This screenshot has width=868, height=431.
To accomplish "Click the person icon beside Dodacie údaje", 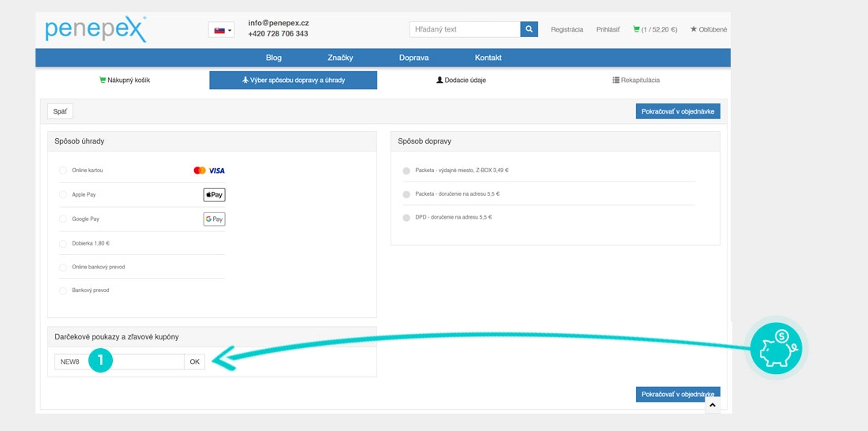I will 440,80.
